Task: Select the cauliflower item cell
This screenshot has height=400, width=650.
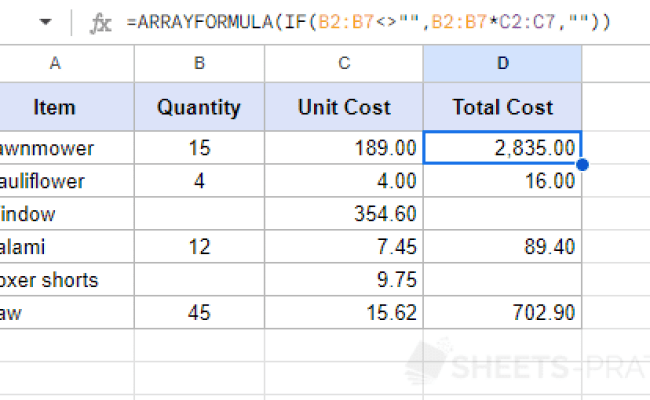Action: click(x=67, y=181)
